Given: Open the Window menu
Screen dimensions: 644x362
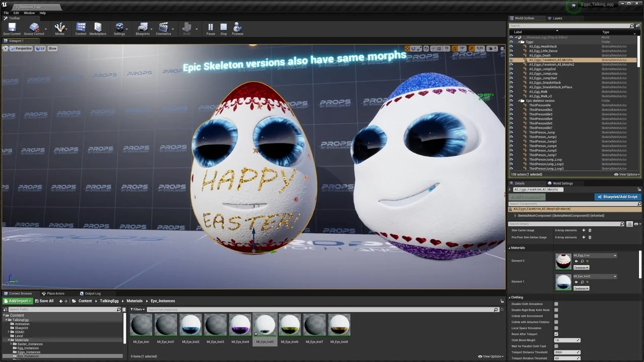Looking at the screenshot, I should [29, 13].
